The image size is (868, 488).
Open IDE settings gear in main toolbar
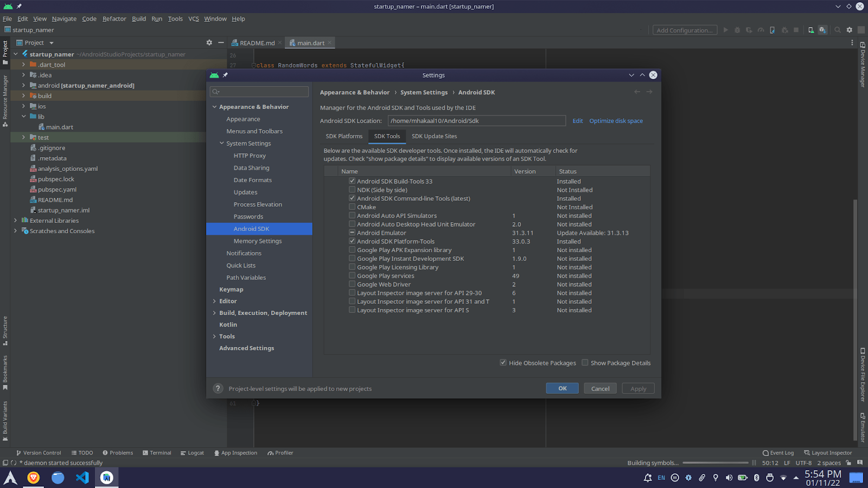pyautogui.click(x=850, y=30)
